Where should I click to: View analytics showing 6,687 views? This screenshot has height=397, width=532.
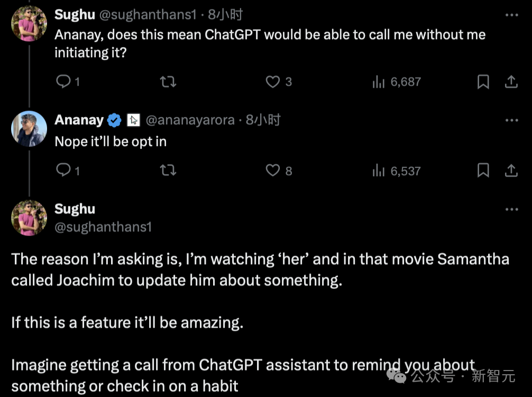(x=397, y=82)
